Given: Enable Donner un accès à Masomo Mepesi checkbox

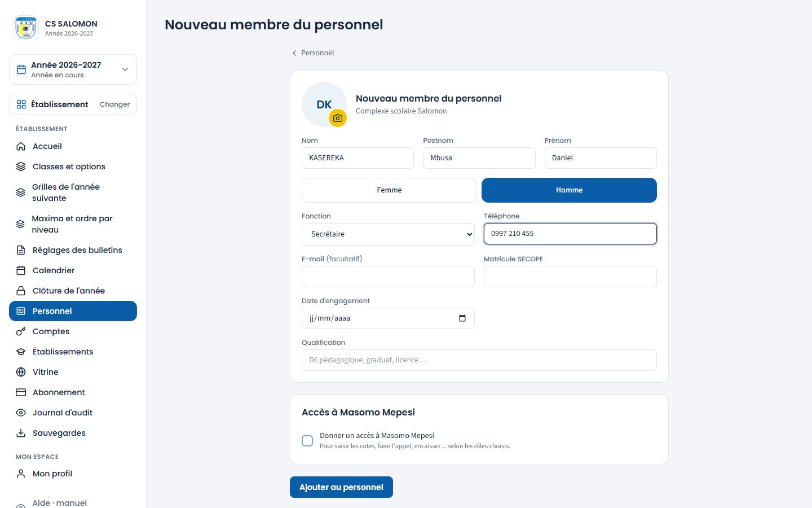Looking at the screenshot, I should [307, 441].
